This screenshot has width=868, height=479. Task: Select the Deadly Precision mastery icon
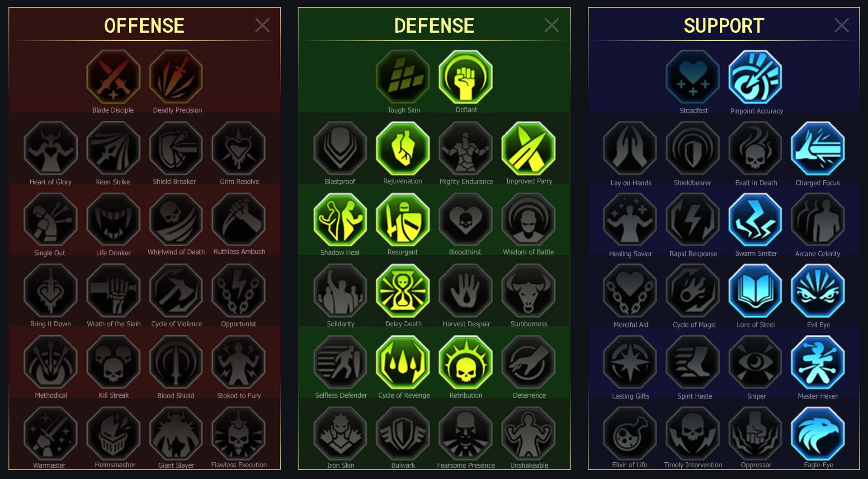[176, 77]
